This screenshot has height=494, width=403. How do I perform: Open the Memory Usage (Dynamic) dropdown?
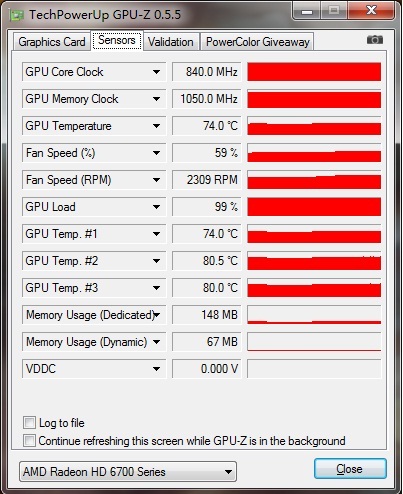pos(156,342)
